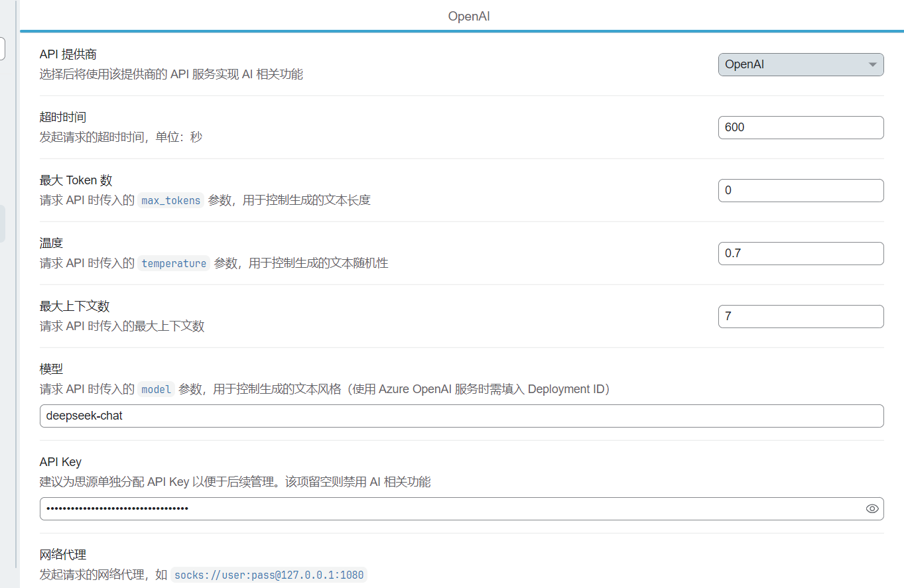Viewport: 904px width, 588px height.
Task: Click the "最大 Token 数" setting title
Action: [76, 180]
